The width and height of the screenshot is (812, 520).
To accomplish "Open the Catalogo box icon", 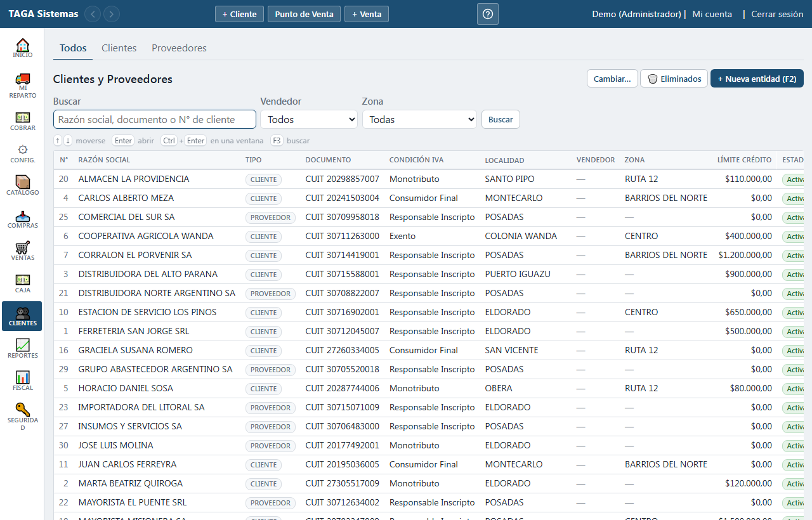I will click(22, 186).
